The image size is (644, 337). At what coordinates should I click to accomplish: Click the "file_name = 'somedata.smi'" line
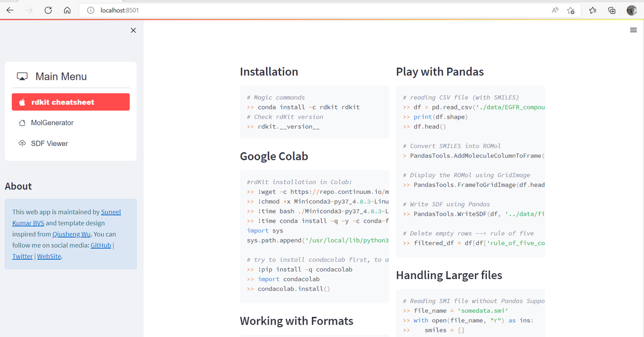point(455,311)
